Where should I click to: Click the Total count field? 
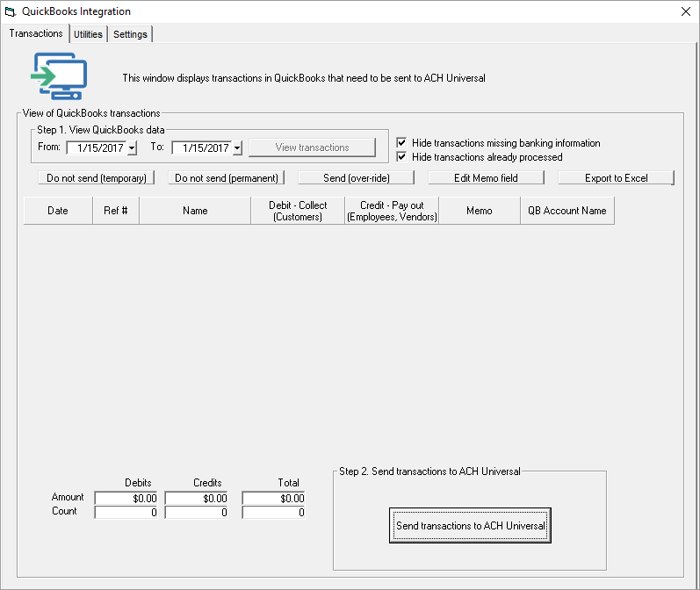274,513
